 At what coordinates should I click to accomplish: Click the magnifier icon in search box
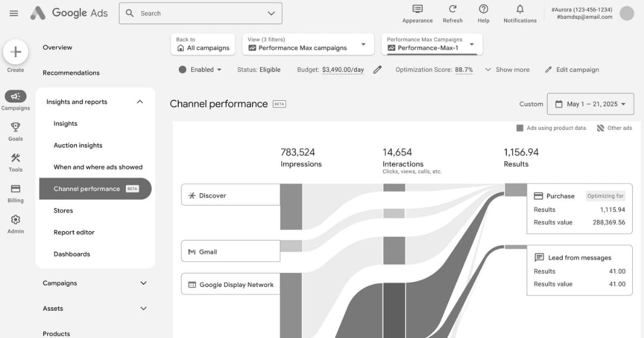[x=130, y=13]
